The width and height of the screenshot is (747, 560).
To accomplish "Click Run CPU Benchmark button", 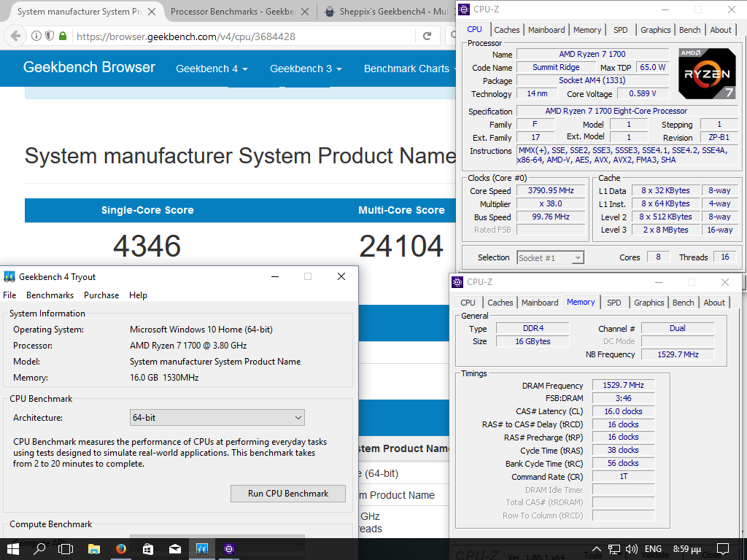I will coord(288,494).
